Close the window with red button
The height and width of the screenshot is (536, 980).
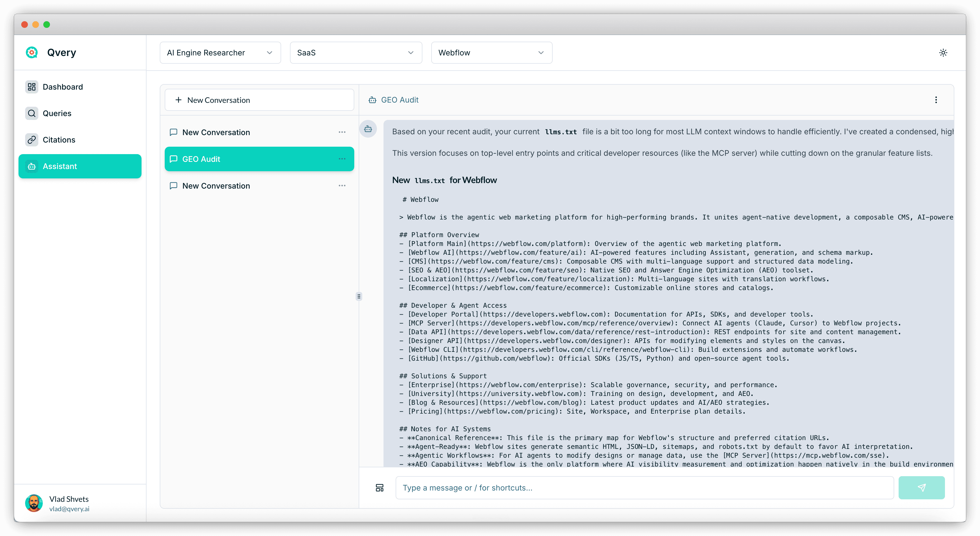pyautogui.click(x=24, y=25)
